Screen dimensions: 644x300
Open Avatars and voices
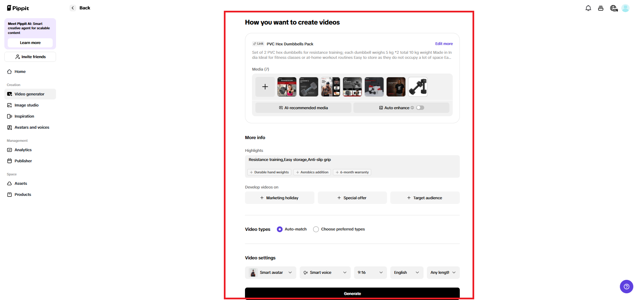(30, 127)
